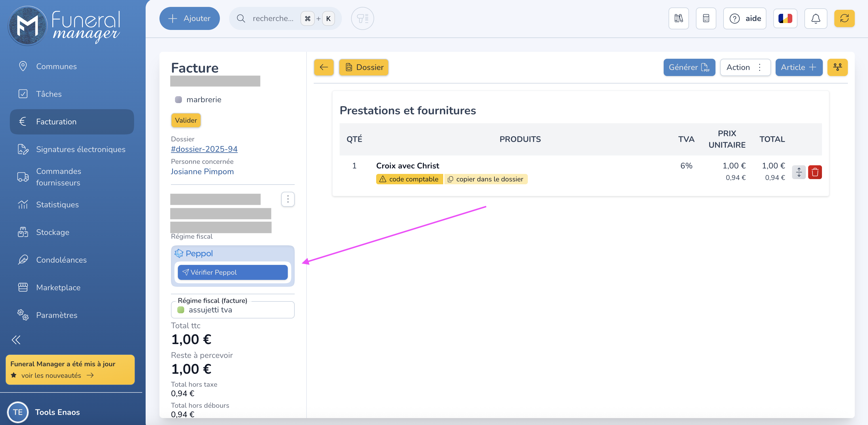The height and width of the screenshot is (425, 868).
Task: Delete the Croix avec Christ line item
Action: 815,172
